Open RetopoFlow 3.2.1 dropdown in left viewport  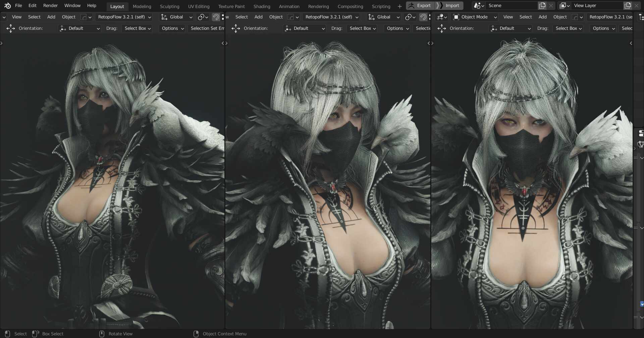(x=124, y=17)
